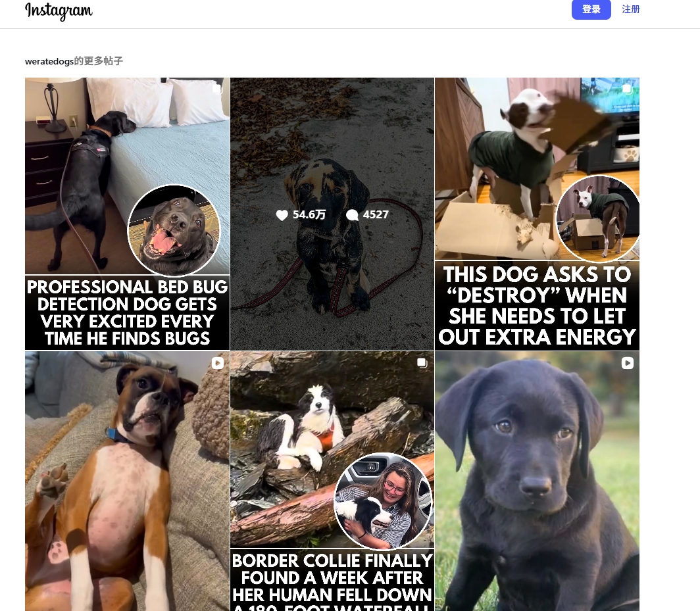The height and width of the screenshot is (611, 700).
Task: Open the 注册 sign-up link
Action: coord(631,9)
